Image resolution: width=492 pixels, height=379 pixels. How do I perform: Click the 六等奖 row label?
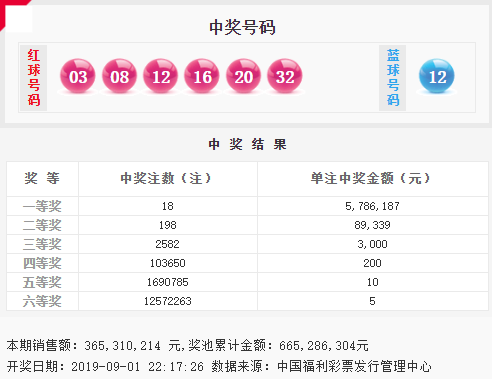42,301
